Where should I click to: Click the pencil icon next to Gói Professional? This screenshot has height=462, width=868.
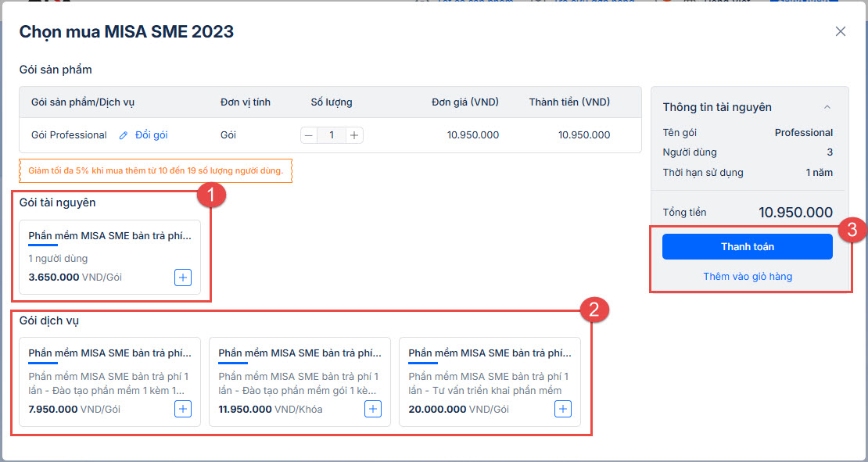[124, 135]
